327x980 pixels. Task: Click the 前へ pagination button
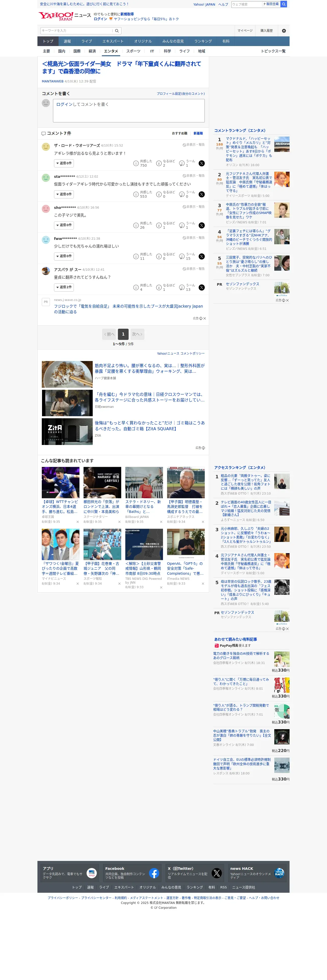click(x=109, y=334)
